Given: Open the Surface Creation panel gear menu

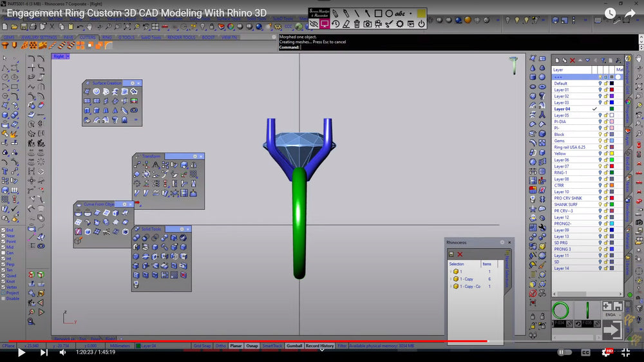Looking at the screenshot, I should (x=132, y=83).
